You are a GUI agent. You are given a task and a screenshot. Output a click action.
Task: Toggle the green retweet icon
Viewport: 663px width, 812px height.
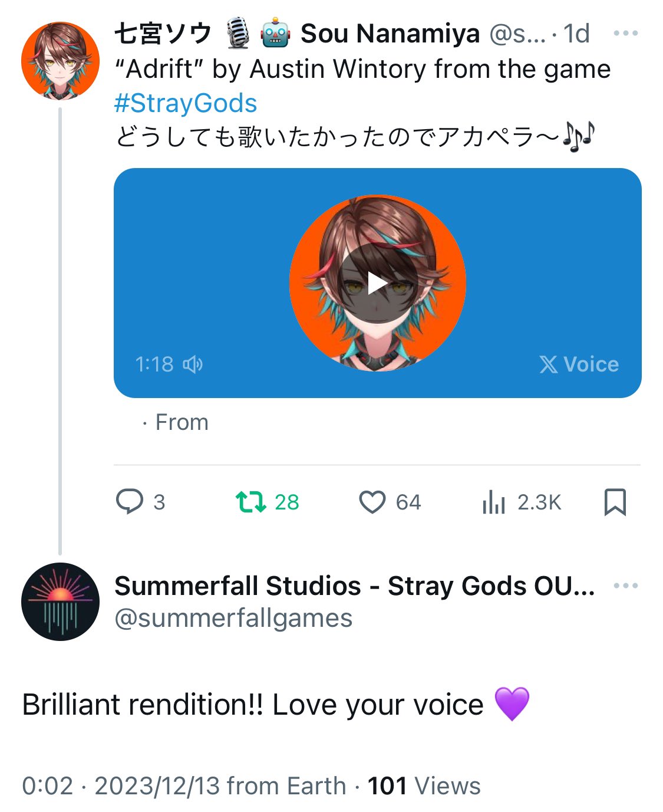click(x=251, y=502)
